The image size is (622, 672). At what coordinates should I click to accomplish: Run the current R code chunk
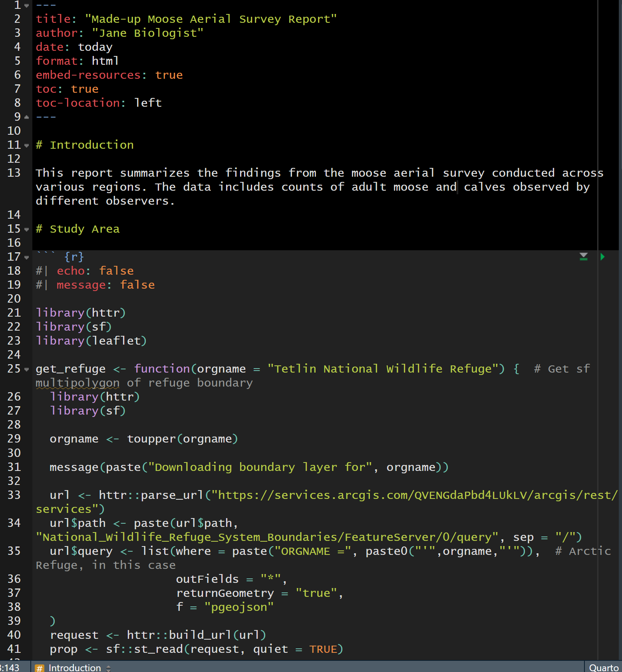(602, 257)
